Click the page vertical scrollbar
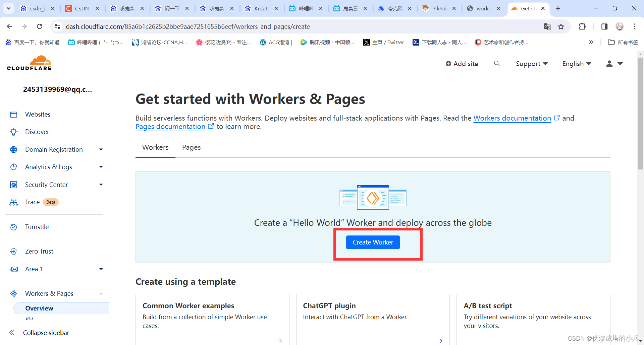Image resolution: width=644 pixels, height=345 pixels. [x=640, y=114]
